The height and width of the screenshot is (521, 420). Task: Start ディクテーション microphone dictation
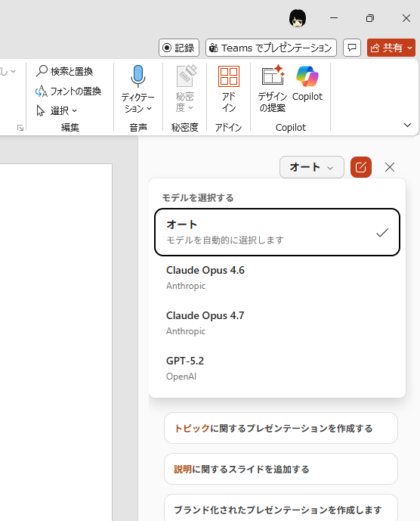coord(137,76)
